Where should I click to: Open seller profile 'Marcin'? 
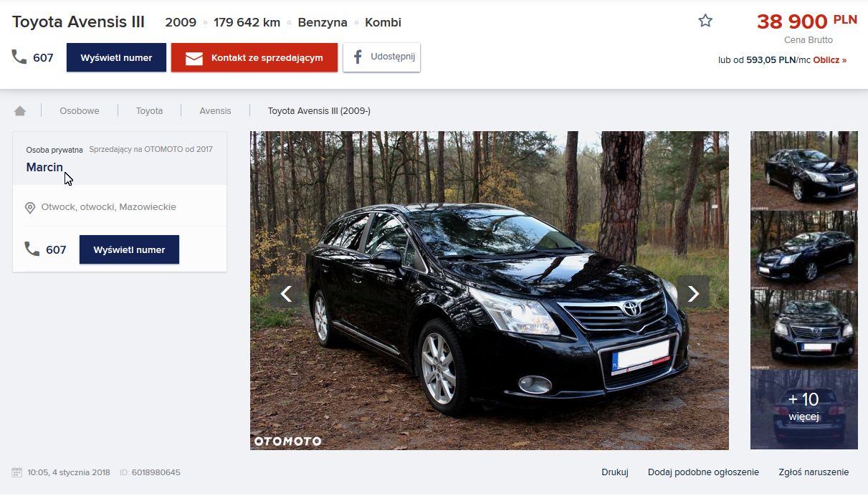44,167
